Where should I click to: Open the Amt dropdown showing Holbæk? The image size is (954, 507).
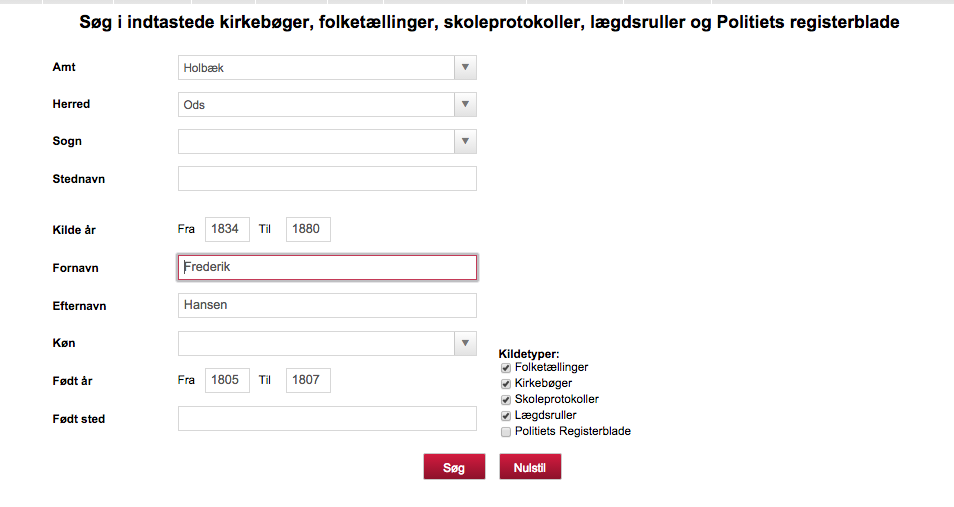[327, 68]
